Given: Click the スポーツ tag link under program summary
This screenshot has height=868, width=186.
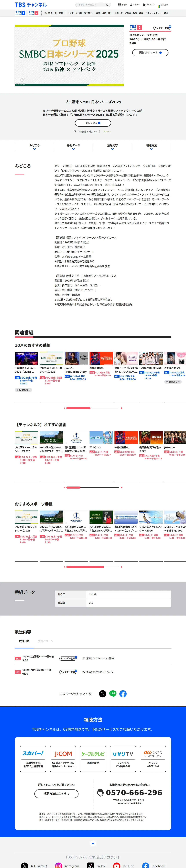Looking at the screenshot, I should tap(107, 131).
